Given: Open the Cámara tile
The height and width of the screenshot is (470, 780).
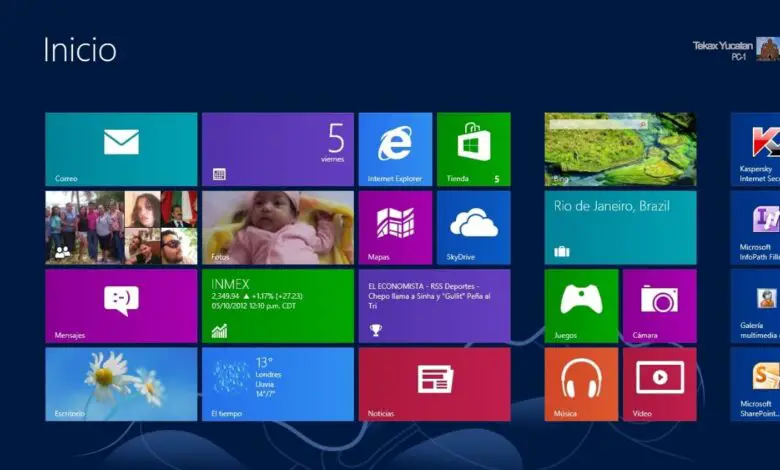Looking at the screenshot, I should [660, 306].
